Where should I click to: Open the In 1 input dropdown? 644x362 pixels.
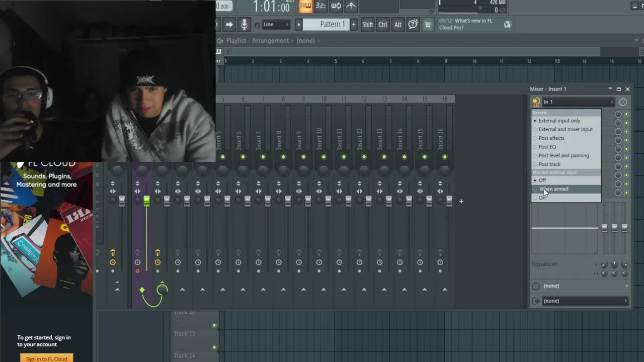click(x=578, y=102)
